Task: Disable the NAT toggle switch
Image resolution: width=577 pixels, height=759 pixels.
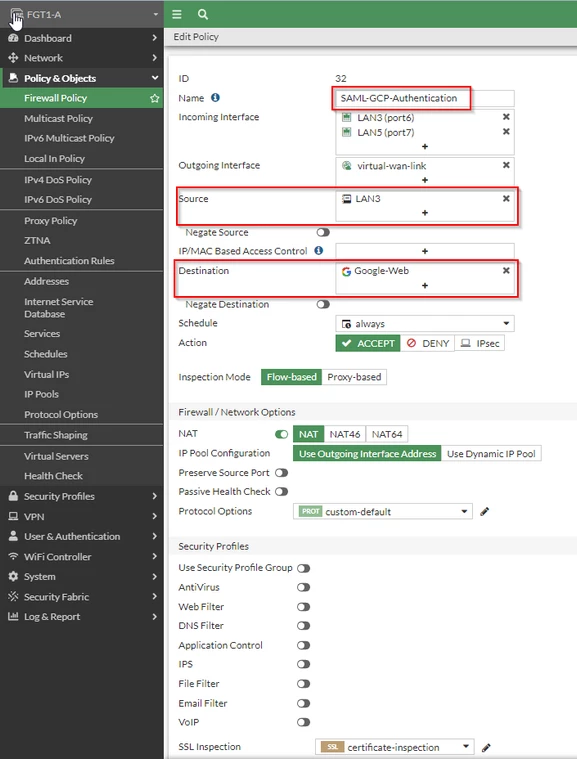Action: 281,434
